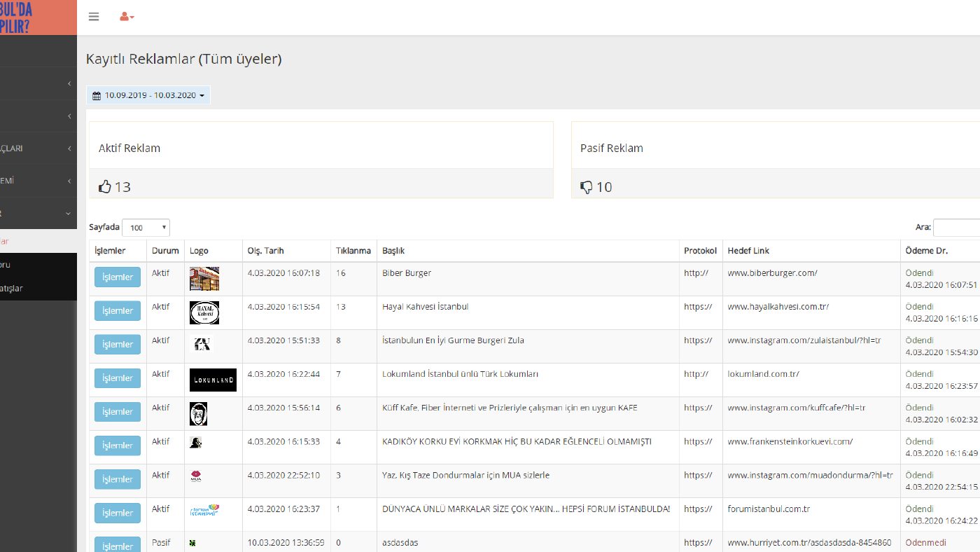The width and height of the screenshot is (980, 552).
Task: Open the Sayfada rows-per-page select box
Action: (x=146, y=228)
